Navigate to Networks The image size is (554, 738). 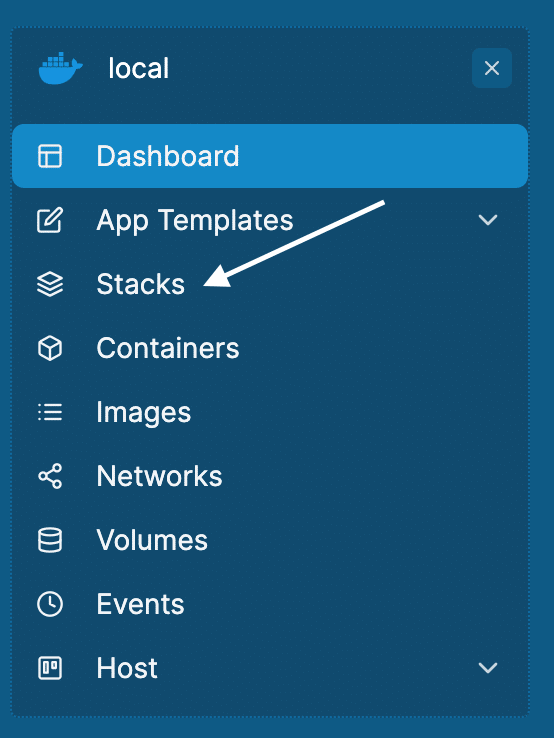pyautogui.click(x=270, y=476)
